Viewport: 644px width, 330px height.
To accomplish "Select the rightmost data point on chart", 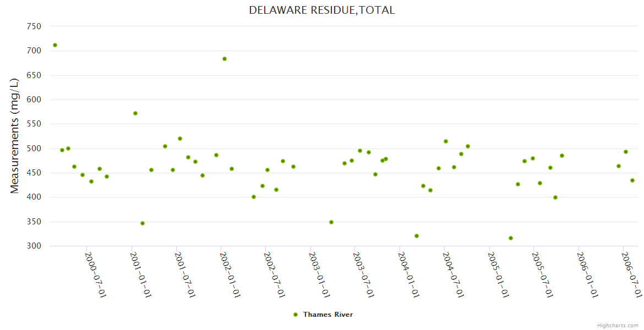I will pyautogui.click(x=632, y=180).
